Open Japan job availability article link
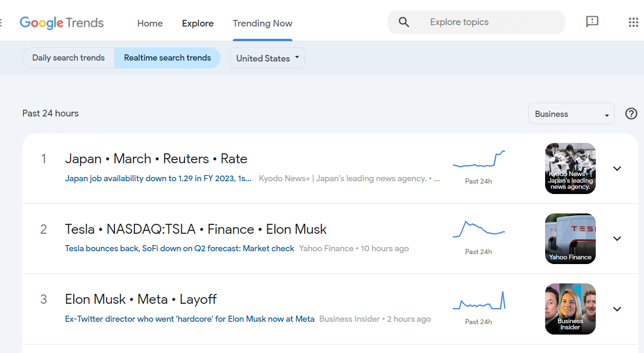This screenshot has width=644, height=353. (x=158, y=178)
